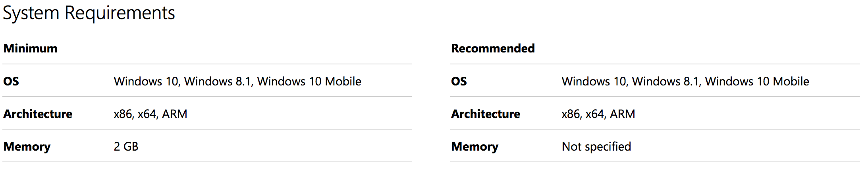Click x86, x64, ARM under Minimum
This screenshot has height=182, width=868.
150,114
